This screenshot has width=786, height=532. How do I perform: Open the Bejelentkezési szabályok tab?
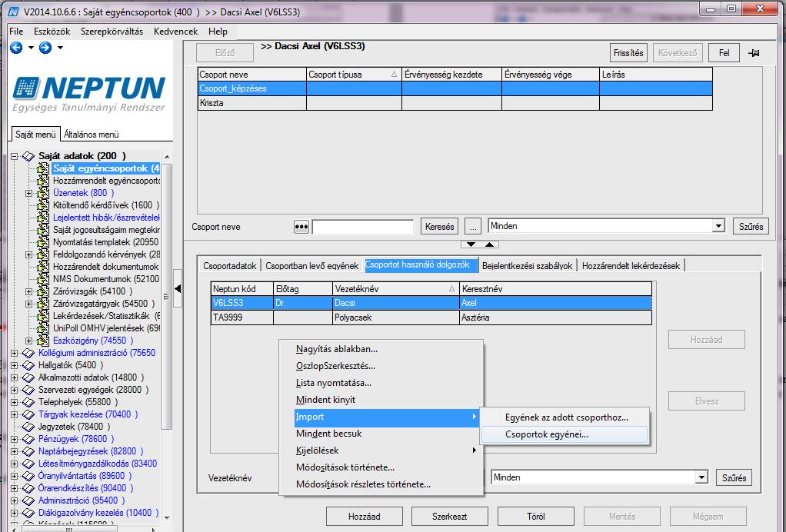[527, 265]
